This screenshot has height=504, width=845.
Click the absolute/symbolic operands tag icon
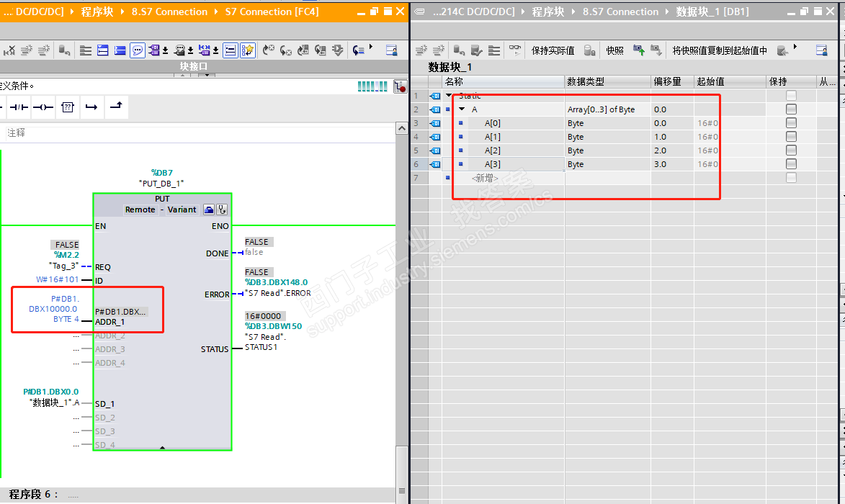pyautogui.click(x=154, y=50)
